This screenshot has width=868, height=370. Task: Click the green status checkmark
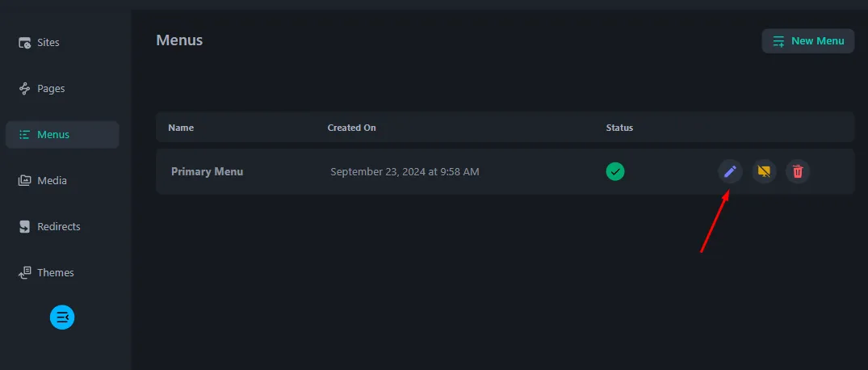click(615, 172)
